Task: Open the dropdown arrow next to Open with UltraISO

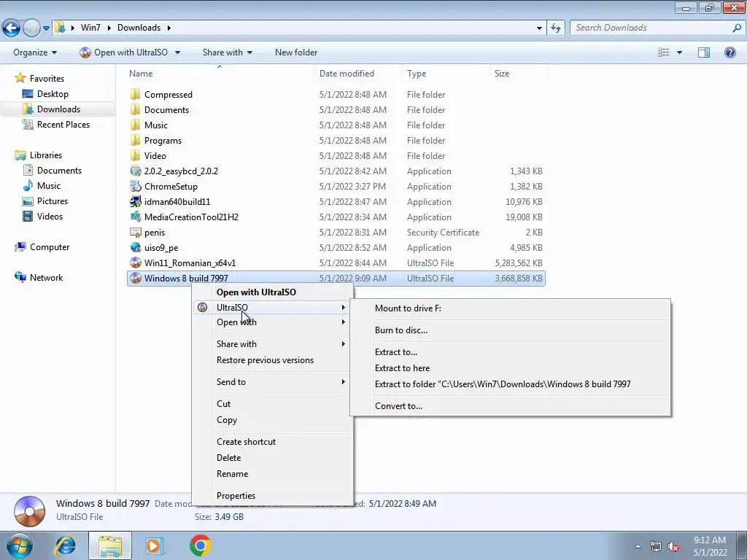Action: coord(177,52)
